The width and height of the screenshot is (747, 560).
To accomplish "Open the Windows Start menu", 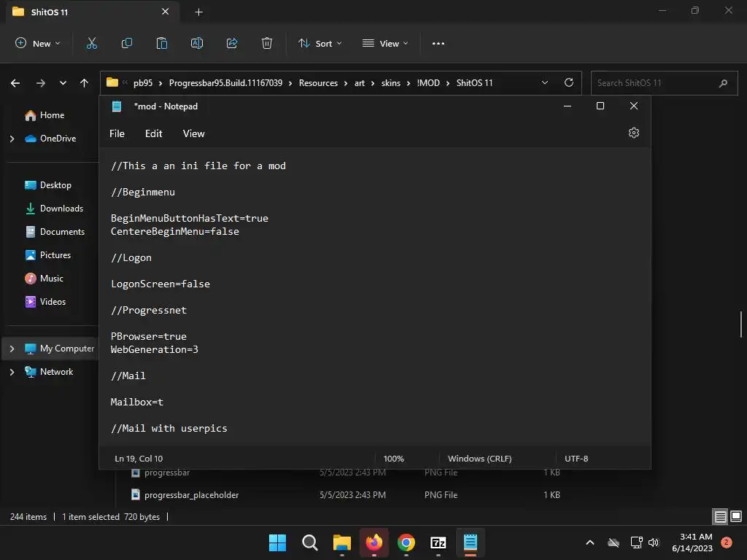I will (277, 542).
